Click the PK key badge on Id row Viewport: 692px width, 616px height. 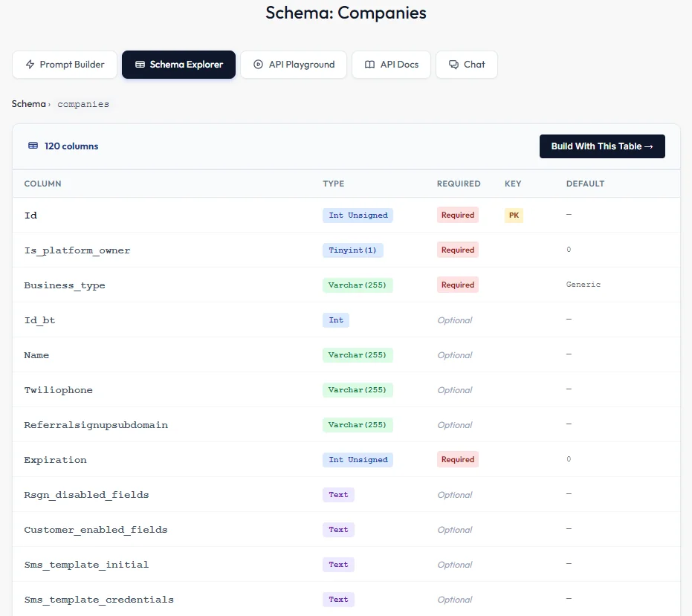coord(514,215)
